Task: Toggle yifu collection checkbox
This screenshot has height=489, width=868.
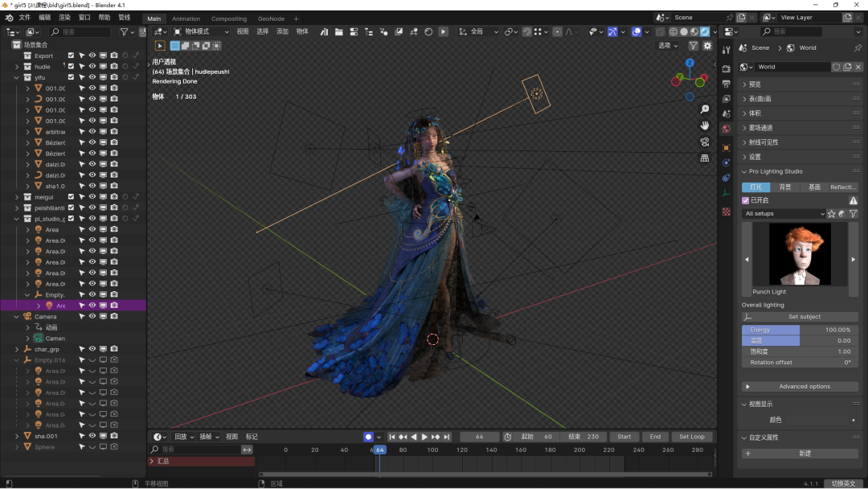Action: click(71, 77)
